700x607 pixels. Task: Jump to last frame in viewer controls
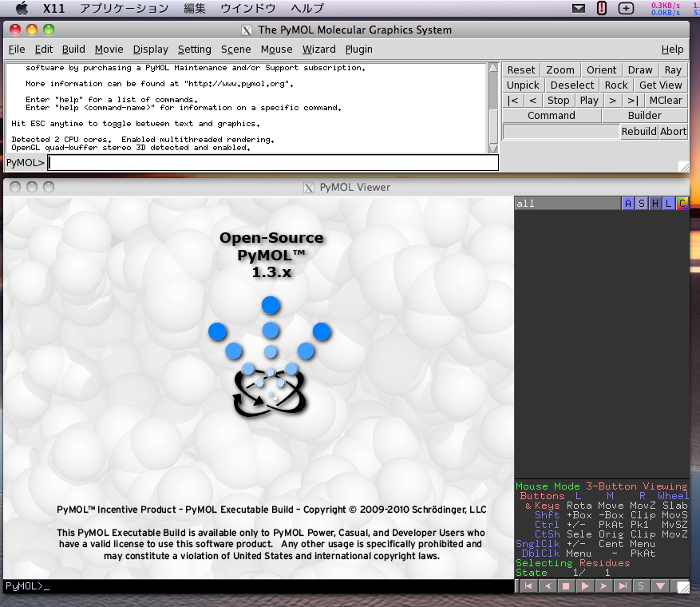tap(623, 586)
